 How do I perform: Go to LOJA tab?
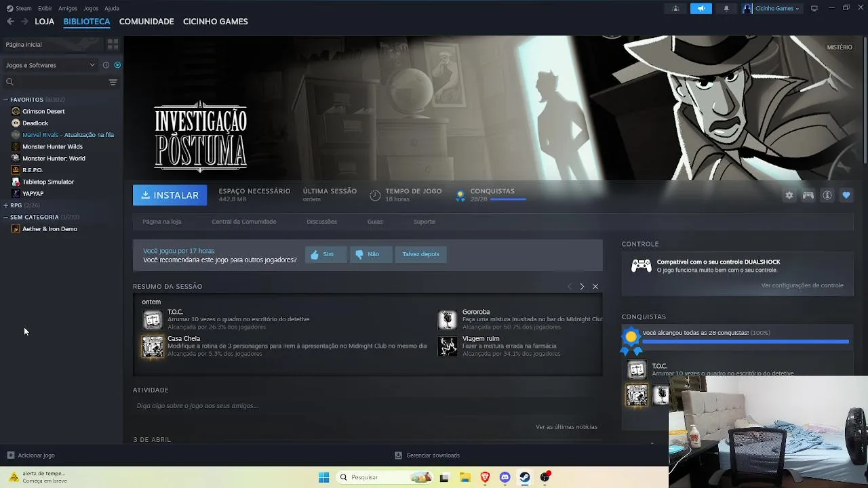coord(45,22)
